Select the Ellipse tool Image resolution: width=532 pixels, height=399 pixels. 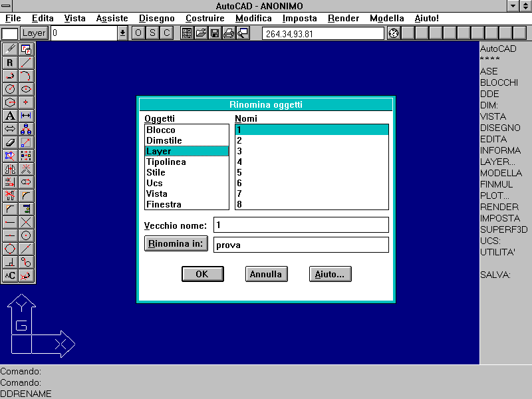point(26,89)
